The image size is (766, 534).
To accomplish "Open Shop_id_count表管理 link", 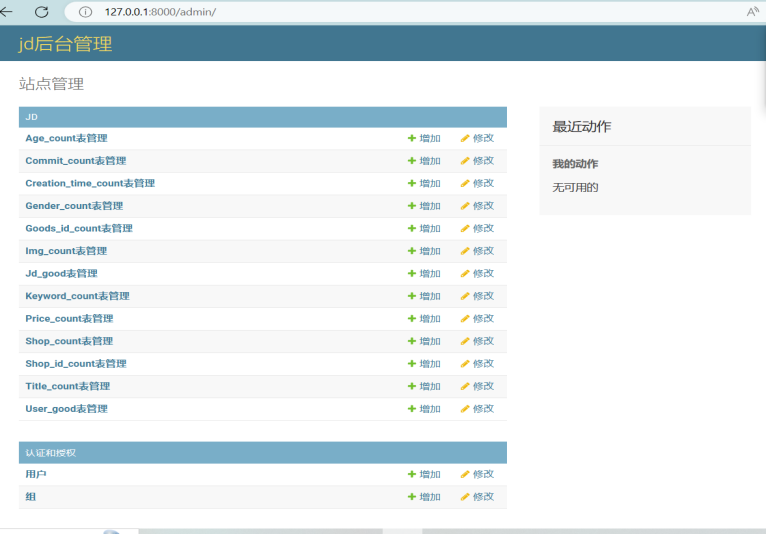I will 76,363.
